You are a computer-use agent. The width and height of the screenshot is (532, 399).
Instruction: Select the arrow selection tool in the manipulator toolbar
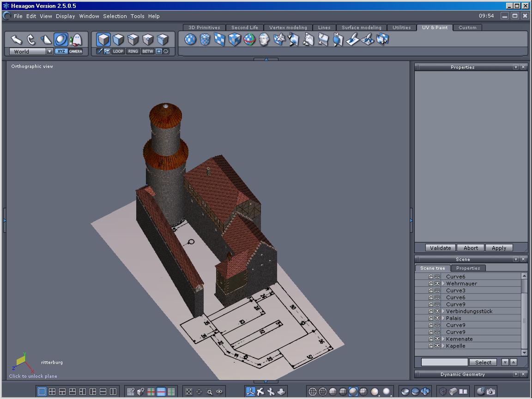coord(17,40)
